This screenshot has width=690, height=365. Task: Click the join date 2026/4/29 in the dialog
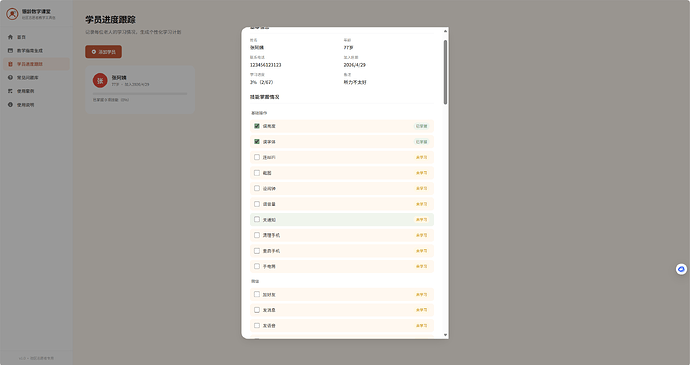pos(354,65)
